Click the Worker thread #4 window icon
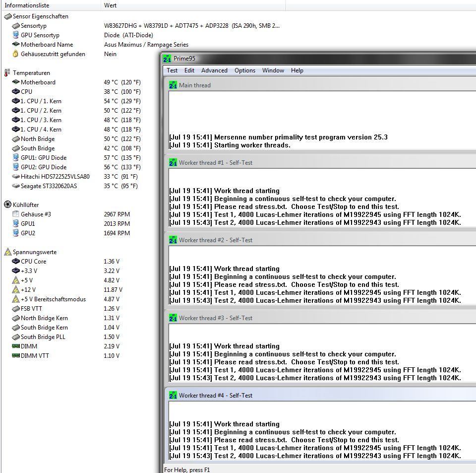This screenshot has width=476, height=473. click(x=173, y=395)
